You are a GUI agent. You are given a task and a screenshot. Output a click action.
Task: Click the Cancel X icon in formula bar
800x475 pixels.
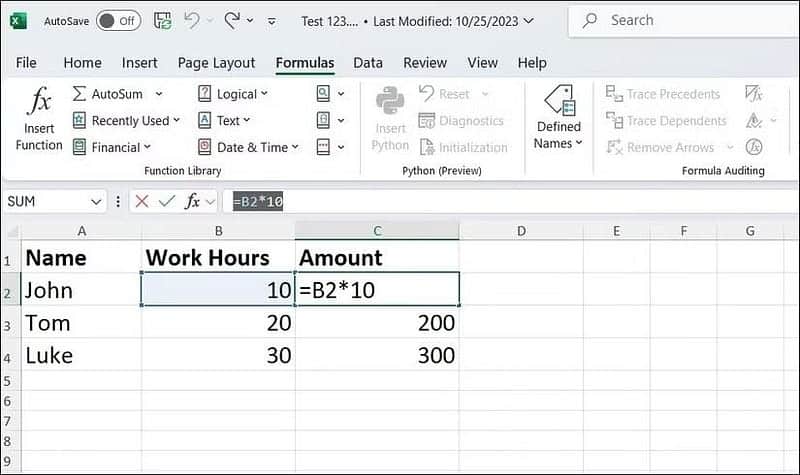(x=142, y=202)
